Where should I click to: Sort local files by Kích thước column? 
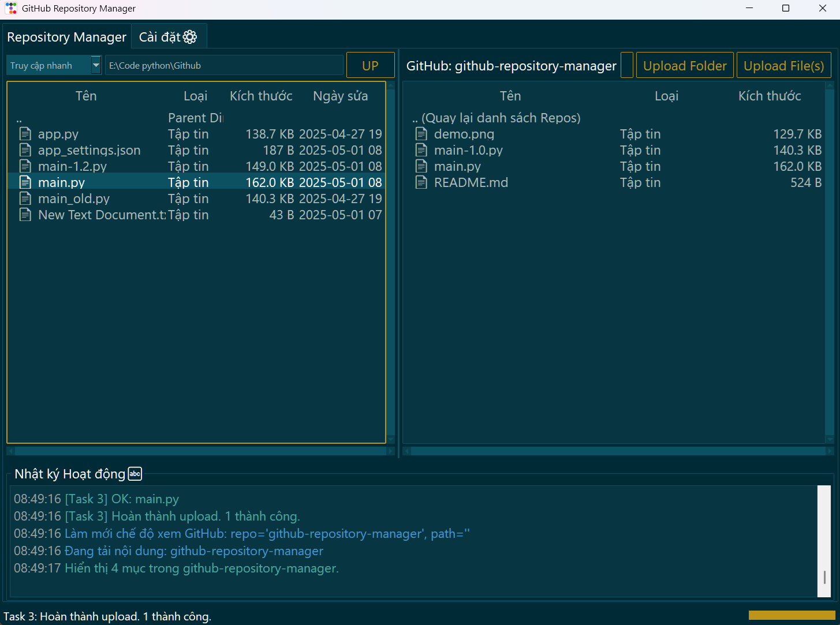pyautogui.click(x=261, y=96)
